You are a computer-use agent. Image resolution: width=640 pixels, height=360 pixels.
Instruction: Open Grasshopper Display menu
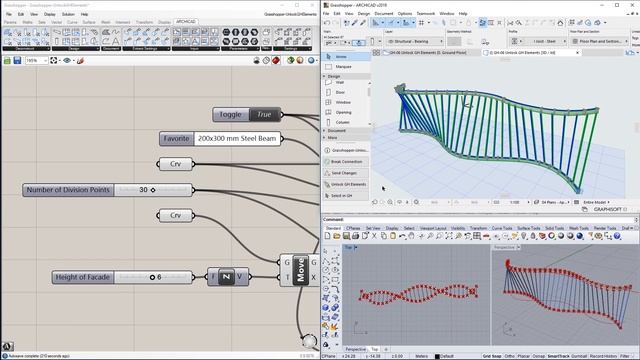click(49, 14)
